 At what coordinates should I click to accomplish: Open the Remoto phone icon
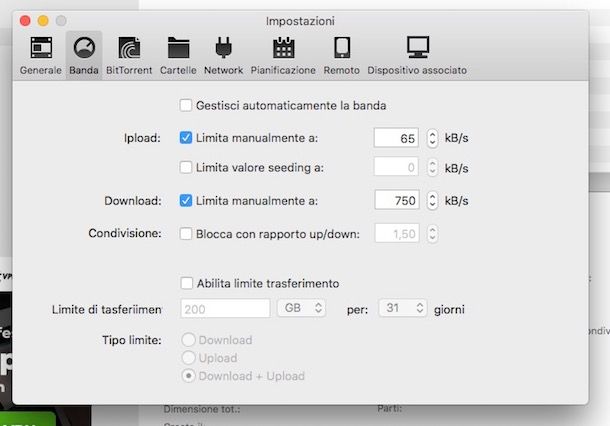(342, 48)
